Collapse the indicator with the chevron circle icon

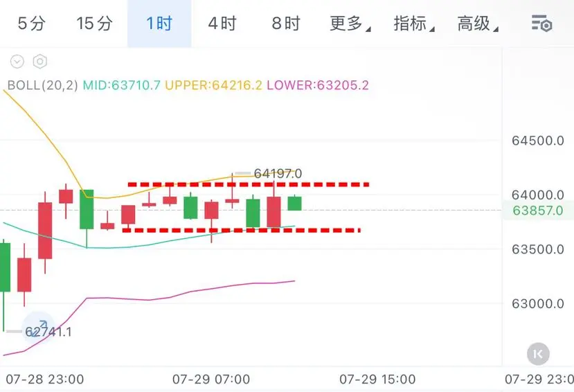pos(17,62)
